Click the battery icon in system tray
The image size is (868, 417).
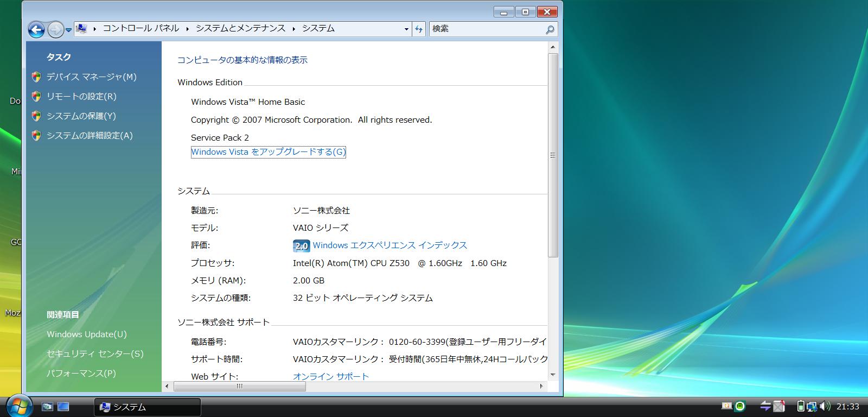tap(800, 406)
